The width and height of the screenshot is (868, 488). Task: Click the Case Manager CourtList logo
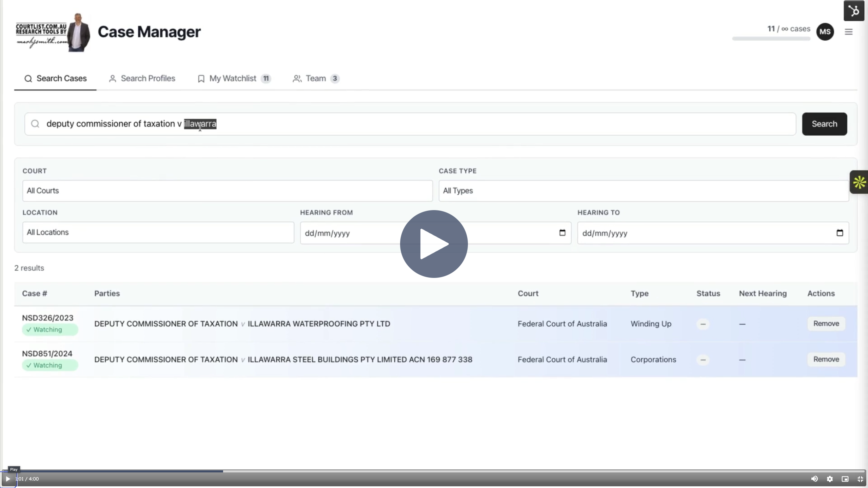[x=53, y=32]
